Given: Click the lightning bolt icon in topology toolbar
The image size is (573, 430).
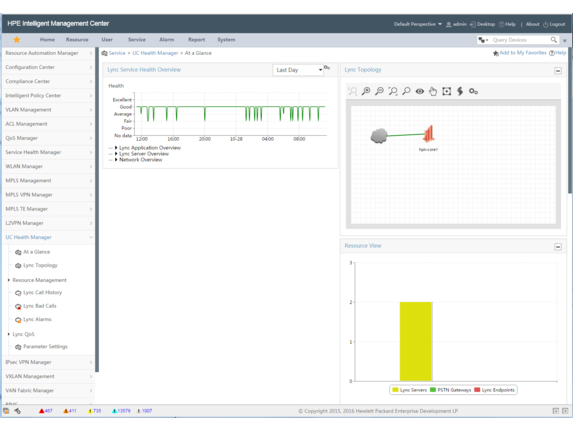Looking at the screenshot, I should (x=460, y=91).
